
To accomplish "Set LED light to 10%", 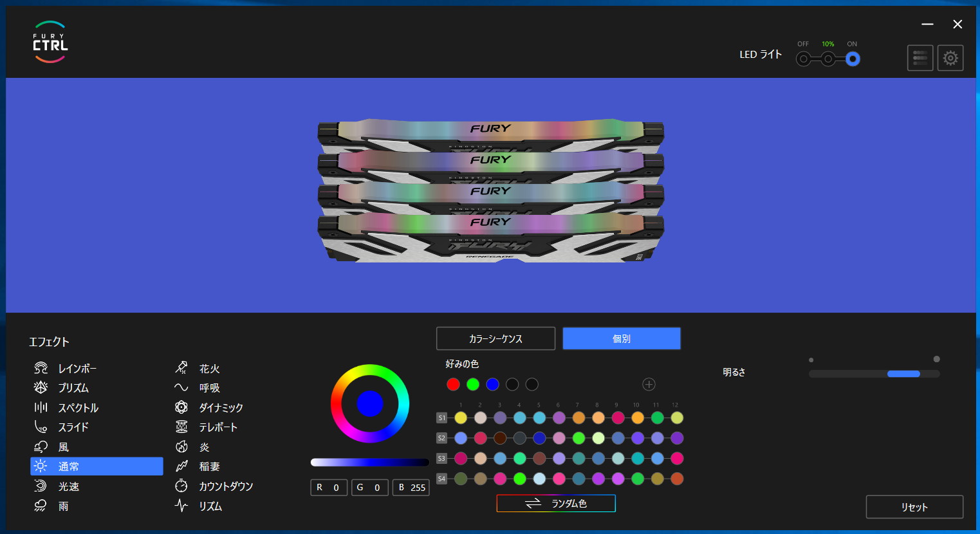I will (x=828, y=59).
